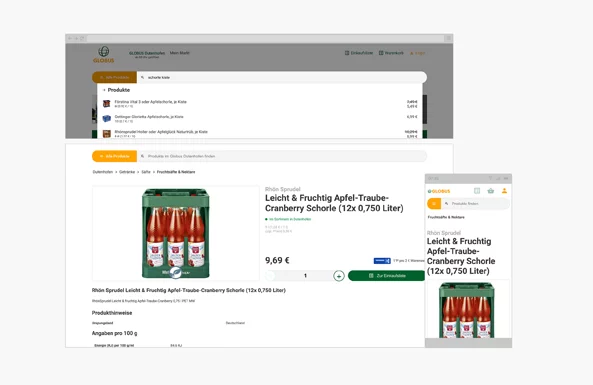The image size is (593, 385).
Task: Focus the 'Produkte im Globus Dutenhofen finden' search
Action: [282, 156]
